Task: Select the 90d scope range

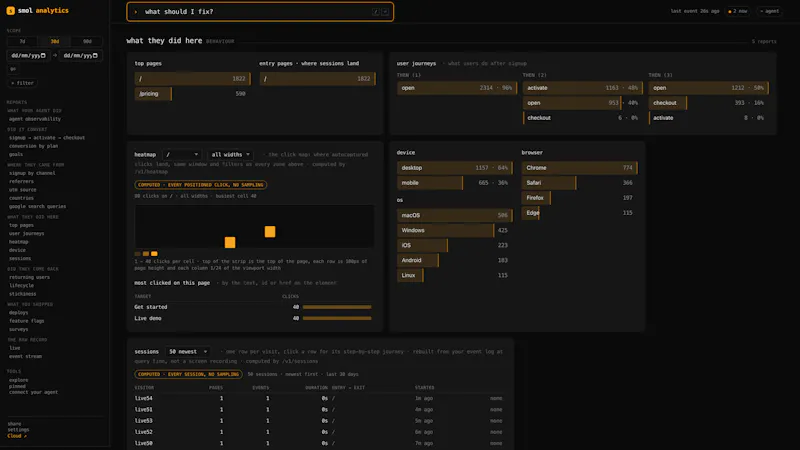Action: coord(87,41)
